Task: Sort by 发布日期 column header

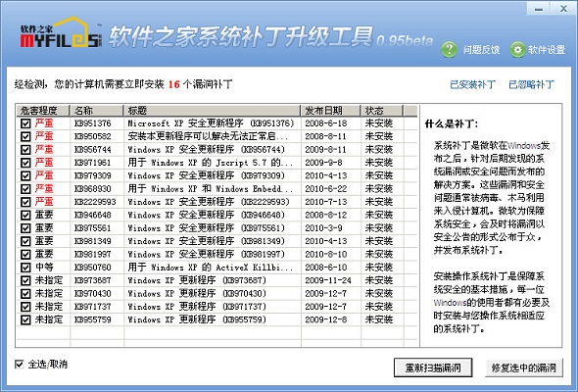Action: (331, 111)
